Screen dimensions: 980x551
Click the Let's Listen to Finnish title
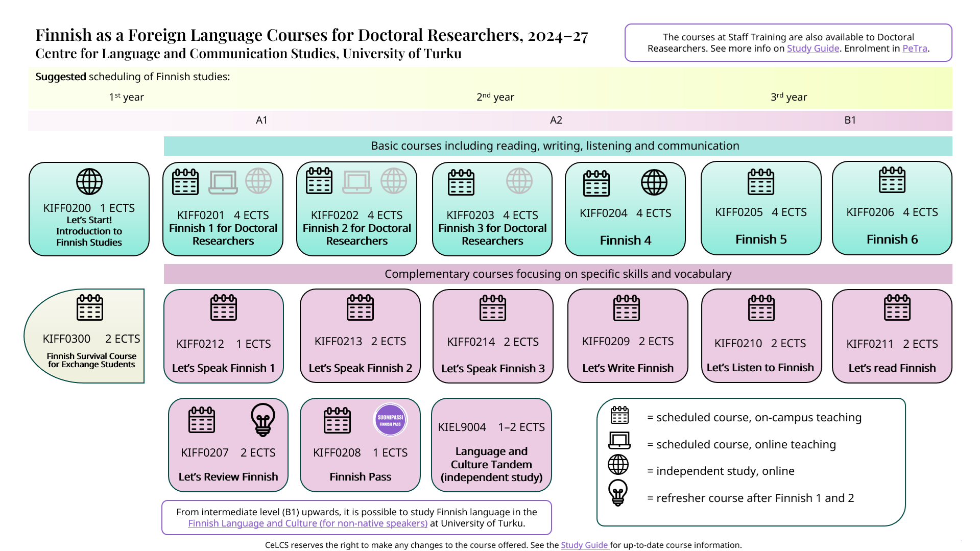point(760,368)
